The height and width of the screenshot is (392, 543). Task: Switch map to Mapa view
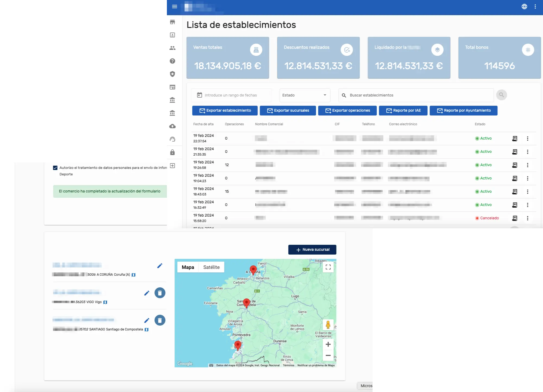coord(188,267)
